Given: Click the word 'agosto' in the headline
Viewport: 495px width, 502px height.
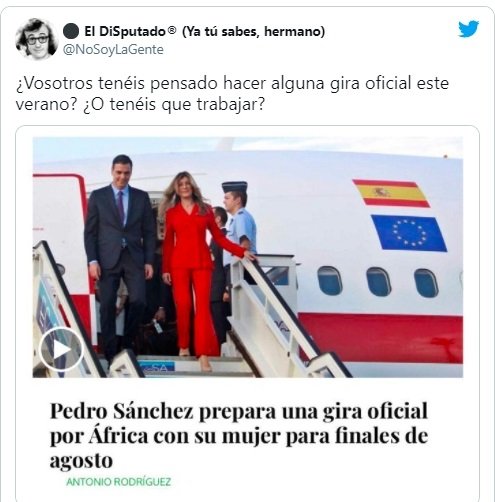Looking at the screenshot, I should point(81,460).
